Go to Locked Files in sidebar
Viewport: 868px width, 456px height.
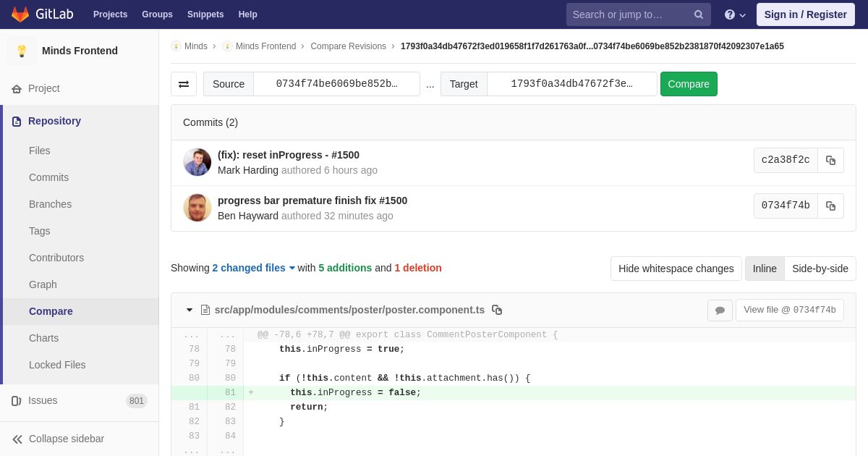pyautogui.click(x=57, y=365)
